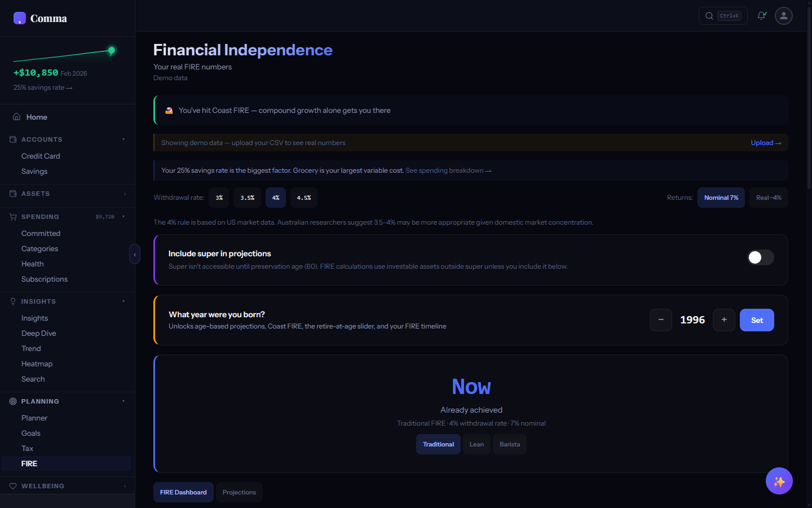Open the search box icon
Viewport: 812px width, 508px height.
(709, 16)
